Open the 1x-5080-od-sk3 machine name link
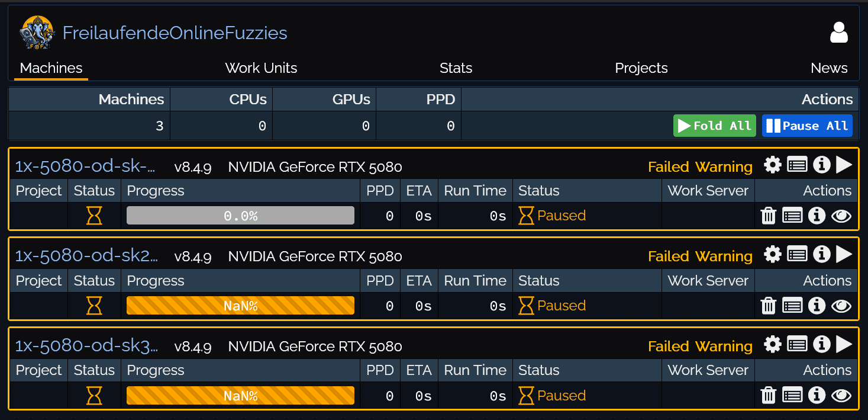868x420 pixels. [x=86, y=346]
